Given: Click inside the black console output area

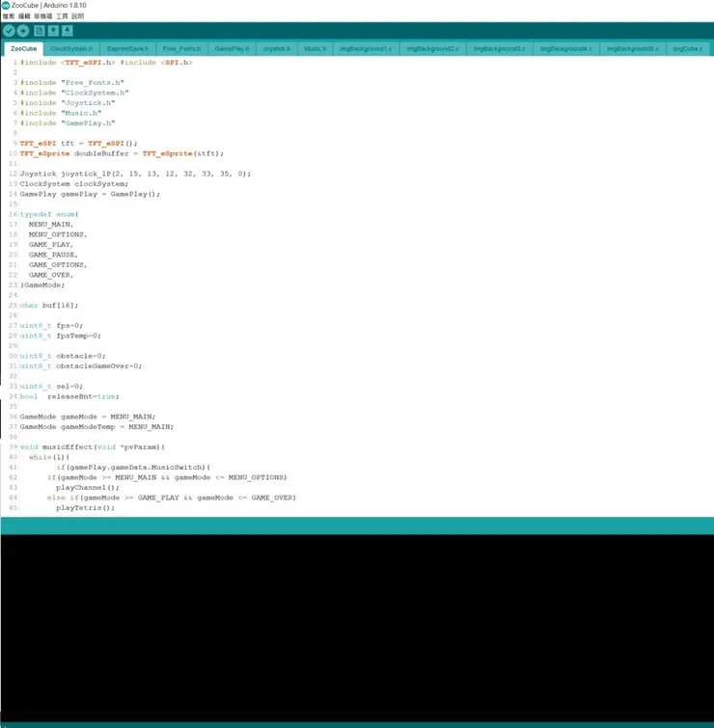Looking at the screenshot, I should pyautogui.click(x=357, y=628).
